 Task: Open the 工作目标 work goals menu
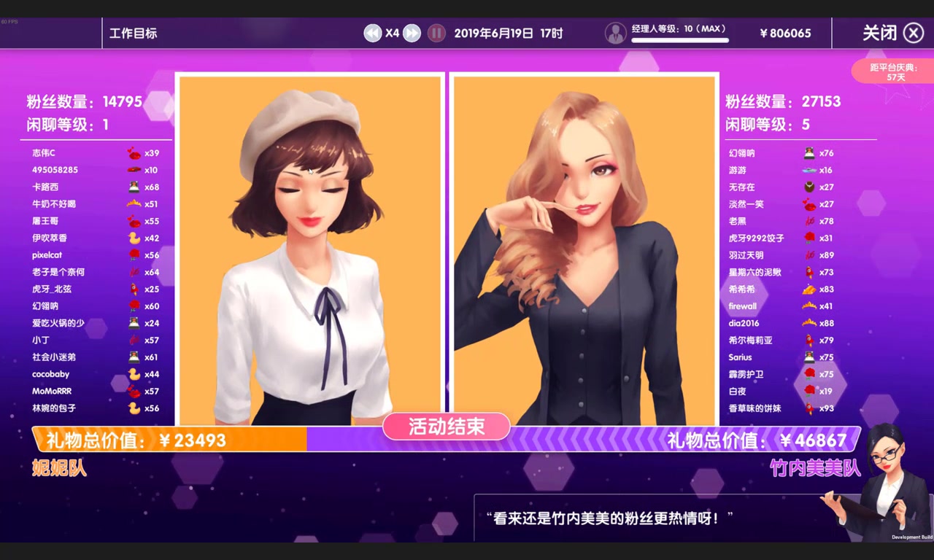[133, 33]
